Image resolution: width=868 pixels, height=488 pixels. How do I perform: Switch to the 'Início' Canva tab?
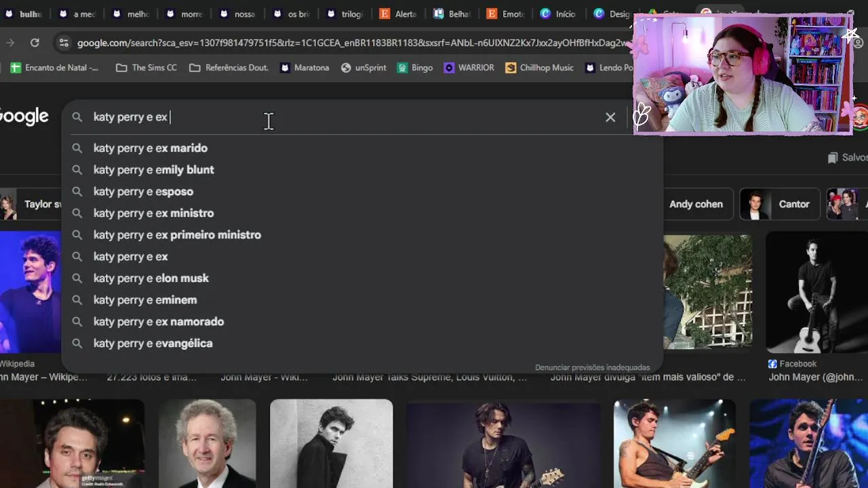(x=558, y=14)
